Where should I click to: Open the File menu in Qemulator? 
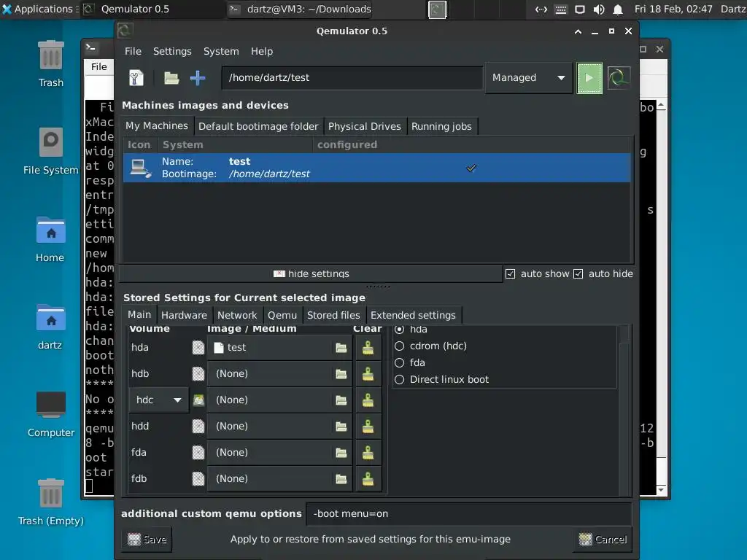point(133,52)
